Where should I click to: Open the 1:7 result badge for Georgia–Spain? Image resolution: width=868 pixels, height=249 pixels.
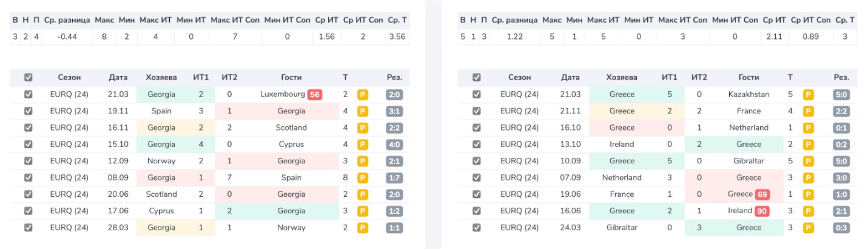[394, 178]
